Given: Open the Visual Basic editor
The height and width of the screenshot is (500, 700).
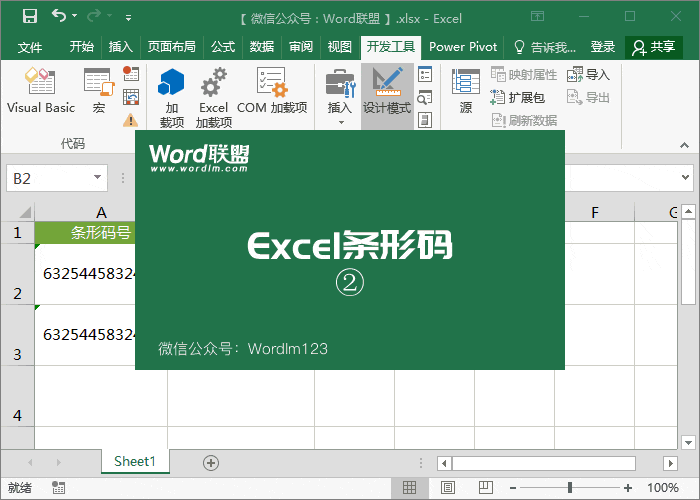Looking at the screenshot, I should 41,90.
